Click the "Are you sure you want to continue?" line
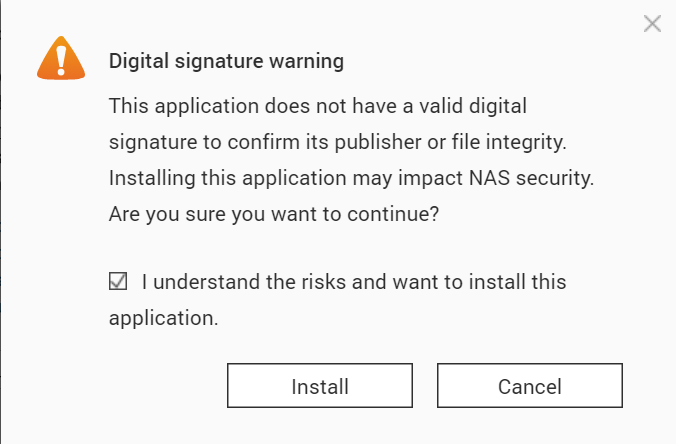 275,214
